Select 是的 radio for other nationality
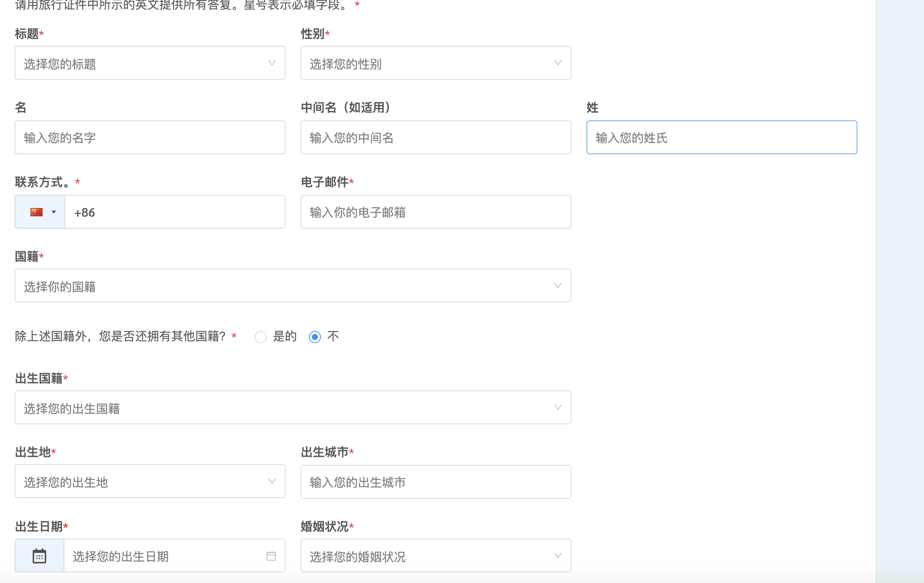The height and width of the screenshot is (583, 924). coord(261,337)
